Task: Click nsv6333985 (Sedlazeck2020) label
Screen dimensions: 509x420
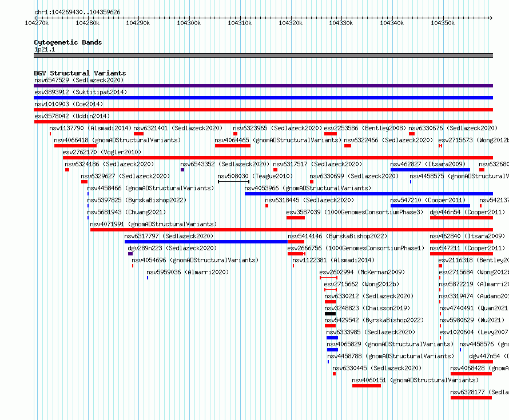Action: tap(371, 332)
